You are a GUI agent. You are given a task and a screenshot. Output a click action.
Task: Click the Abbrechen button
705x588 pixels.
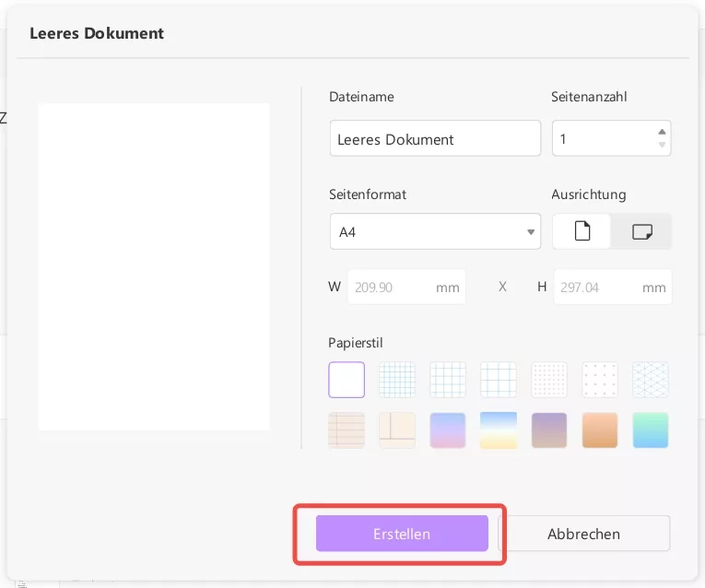tap(583, 534)
